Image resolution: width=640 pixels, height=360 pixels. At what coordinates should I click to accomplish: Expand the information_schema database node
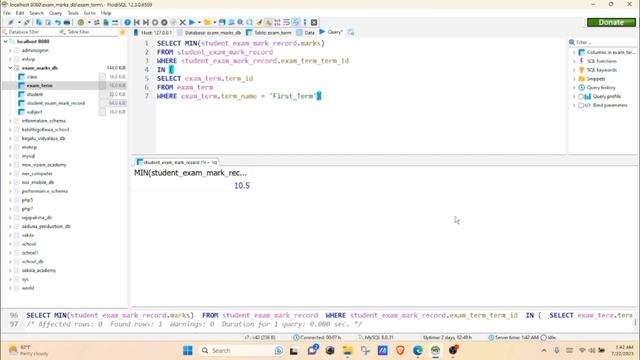click(x=10, y=121)
